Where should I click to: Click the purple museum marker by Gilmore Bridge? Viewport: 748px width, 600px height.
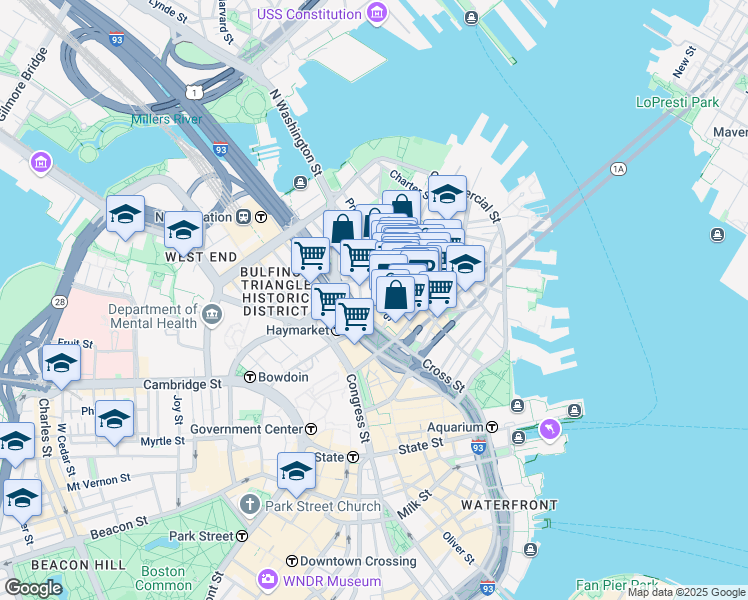41,163
